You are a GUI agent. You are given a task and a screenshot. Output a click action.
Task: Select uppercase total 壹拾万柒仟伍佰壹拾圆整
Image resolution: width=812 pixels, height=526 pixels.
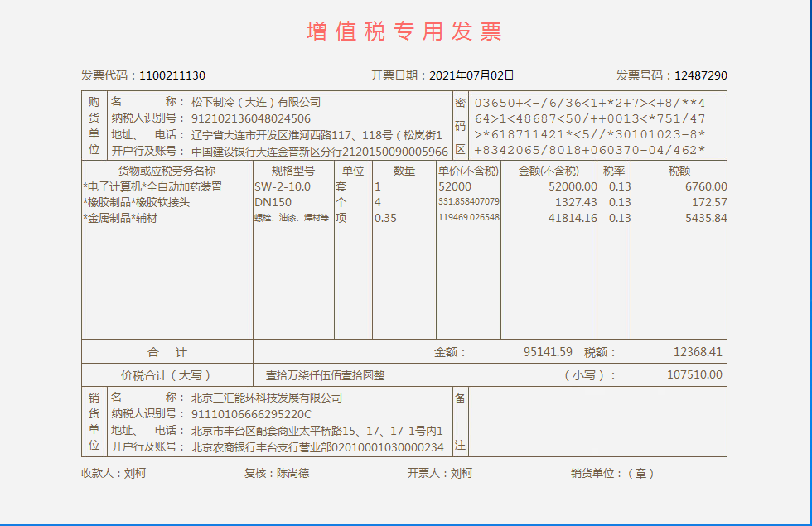pos(325,375)
